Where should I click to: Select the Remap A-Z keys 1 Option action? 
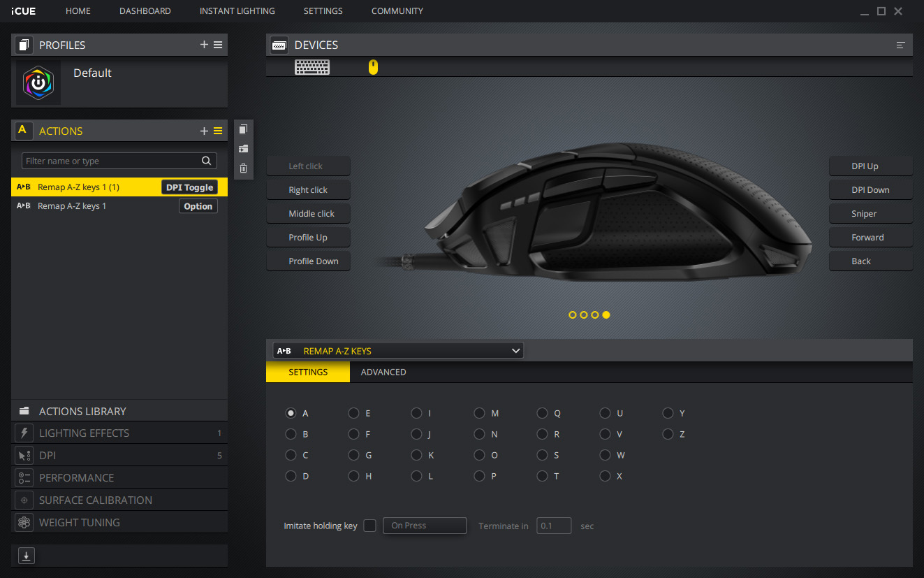[119, 206]
